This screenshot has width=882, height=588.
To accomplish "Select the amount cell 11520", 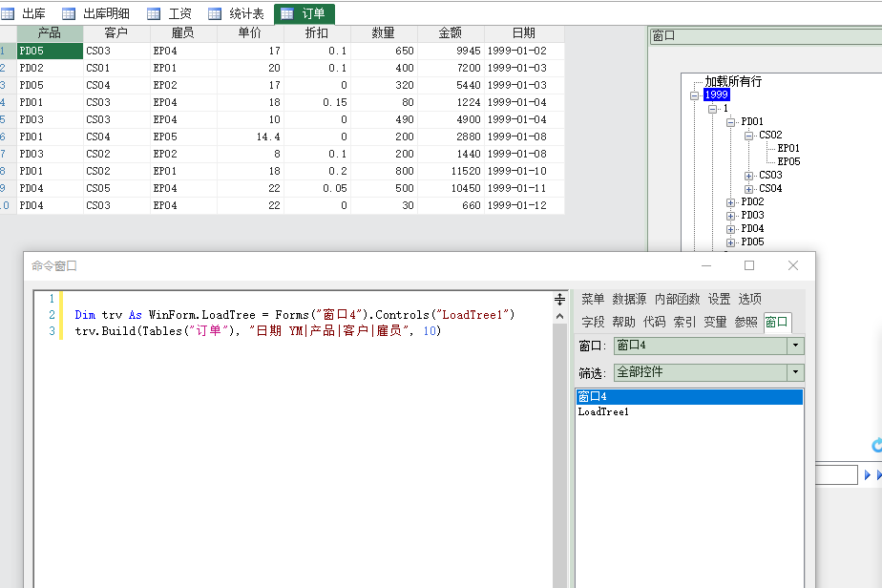I will click(x=451, y=171).
